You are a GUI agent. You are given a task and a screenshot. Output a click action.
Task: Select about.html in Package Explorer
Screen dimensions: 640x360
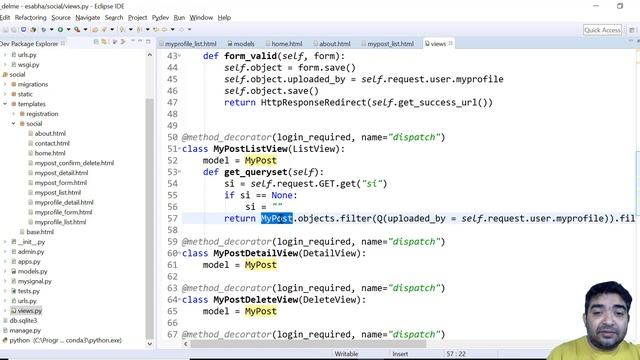(50, 133)
